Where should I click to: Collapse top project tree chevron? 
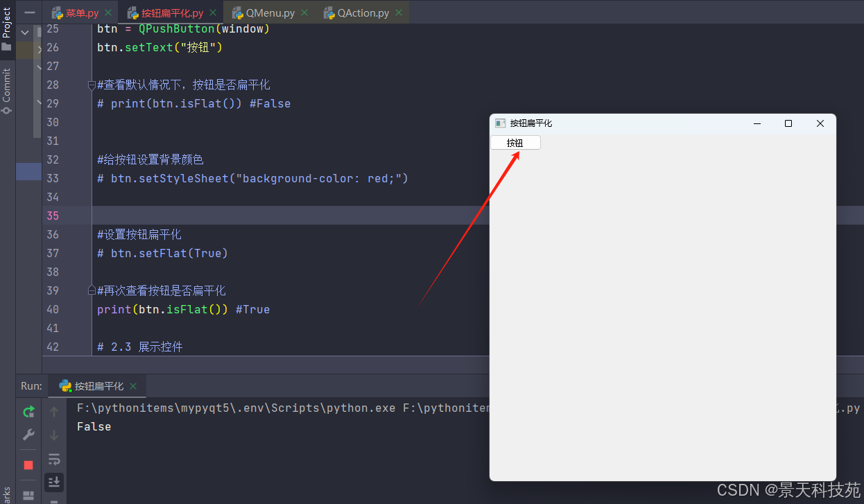pos(25,32)
